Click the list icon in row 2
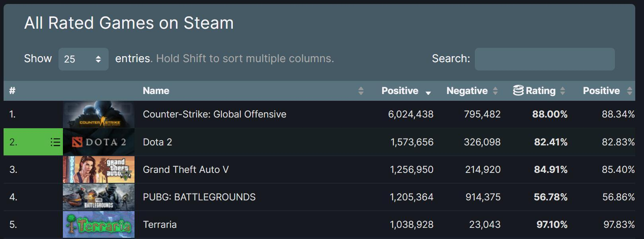The width and height of the screenshot is (644, 239). click(x=55, y=142)
